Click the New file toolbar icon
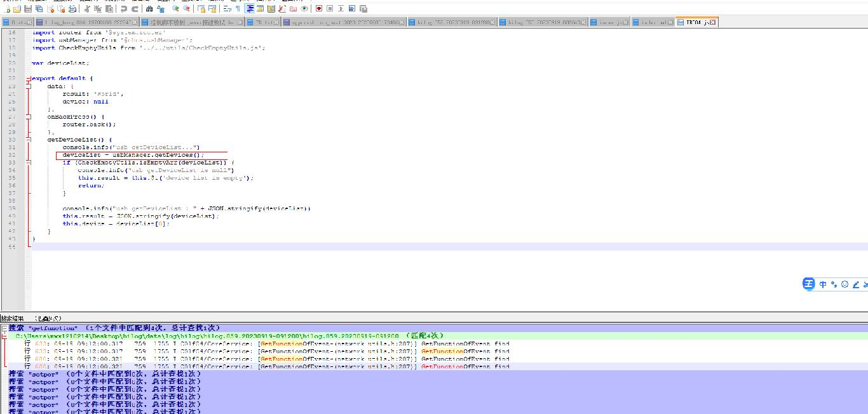Screen dimensions: 868x414 click(x=7, y=9)
